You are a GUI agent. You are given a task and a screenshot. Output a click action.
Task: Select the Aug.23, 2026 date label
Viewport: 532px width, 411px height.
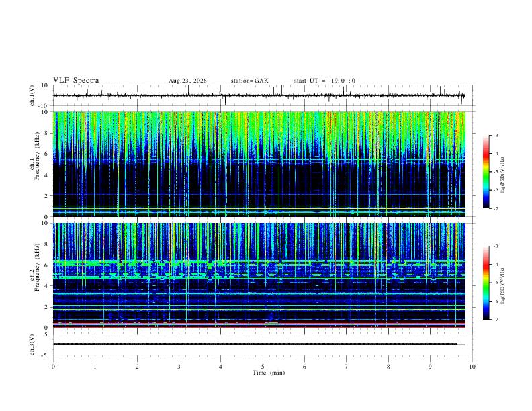(x=187, y=81)
